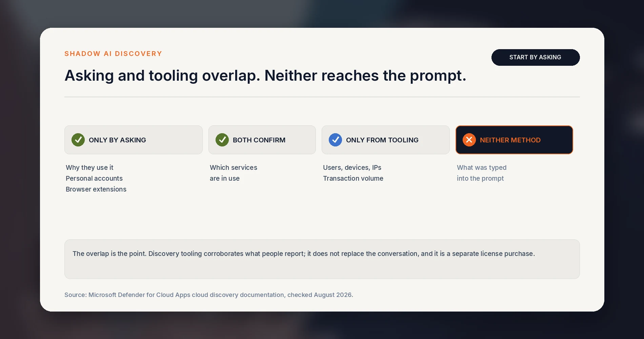Click 'What was typed into the prompt' text
The image size is (644, 339).
(482, 173)
